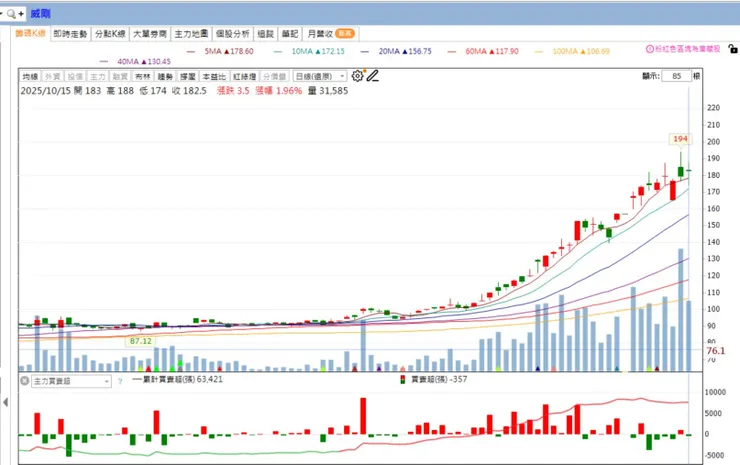The height and width of the screenshot is (465, 740).
Task: Click the 顯示 bar count field
Action: 676,76
